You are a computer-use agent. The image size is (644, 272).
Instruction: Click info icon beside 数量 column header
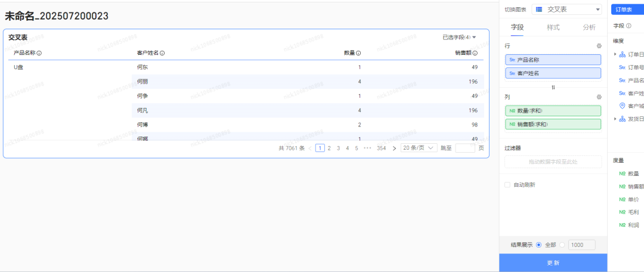pos(358,53)
